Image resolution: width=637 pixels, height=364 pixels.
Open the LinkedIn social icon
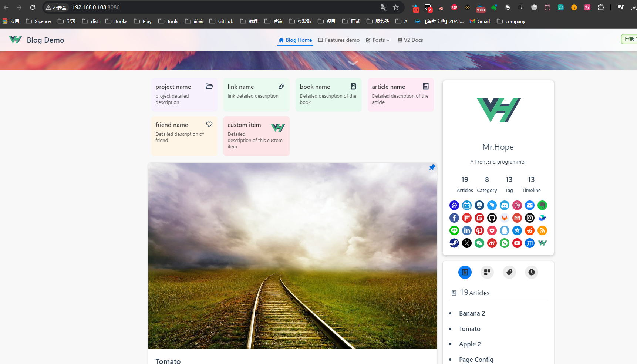tap(467, 230)
